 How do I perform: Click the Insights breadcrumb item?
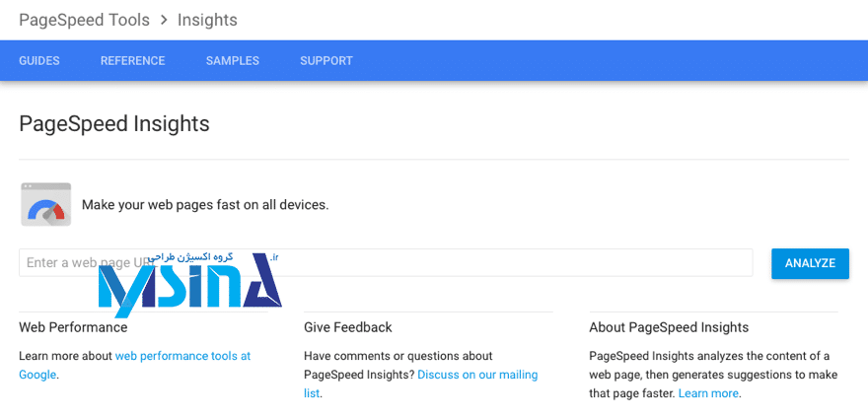[207, 20]
